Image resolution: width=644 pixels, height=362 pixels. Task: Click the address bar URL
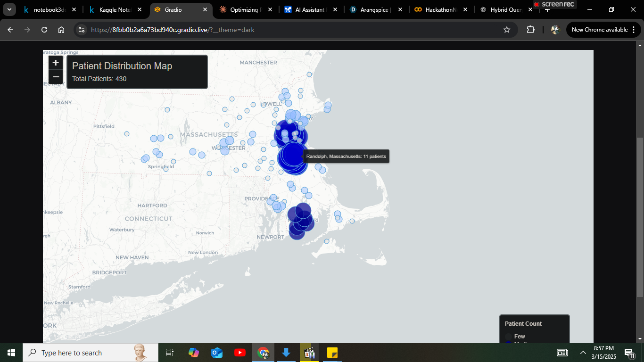(173, 30)
